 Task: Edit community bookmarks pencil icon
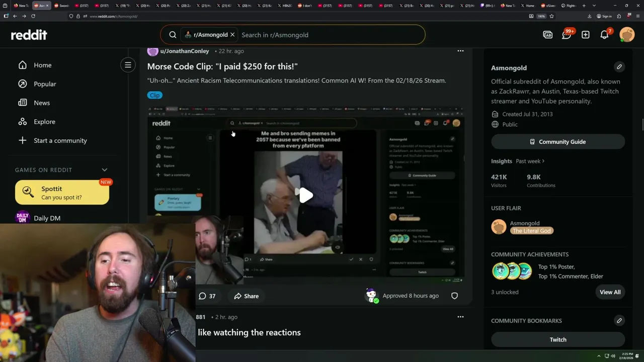point(619,320)
